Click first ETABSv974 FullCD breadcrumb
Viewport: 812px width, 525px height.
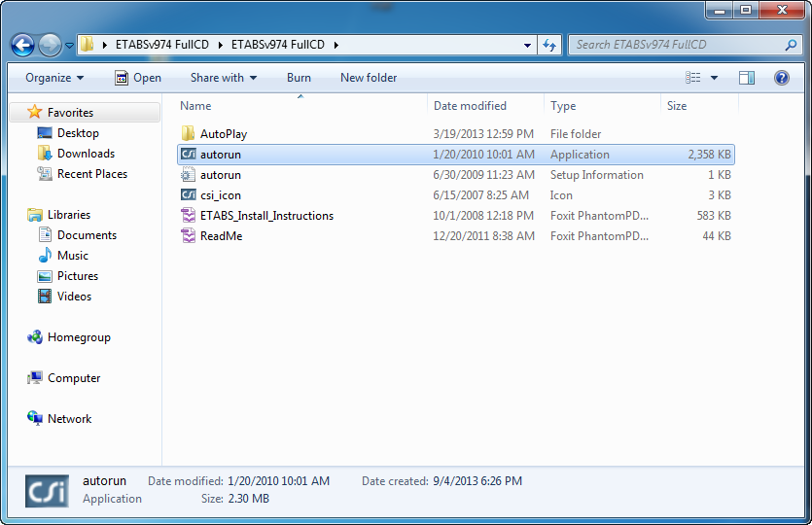tap(162, 45)
